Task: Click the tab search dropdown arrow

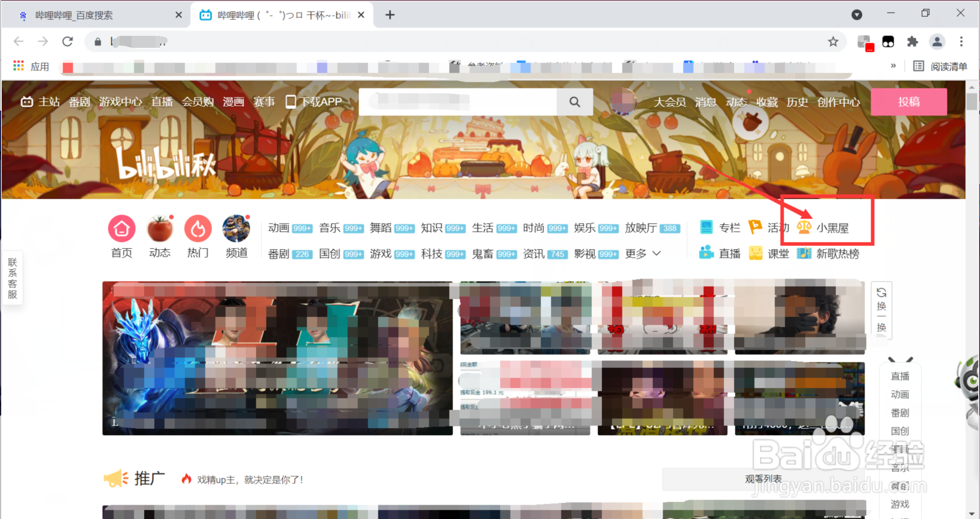Action: (857, 14)
